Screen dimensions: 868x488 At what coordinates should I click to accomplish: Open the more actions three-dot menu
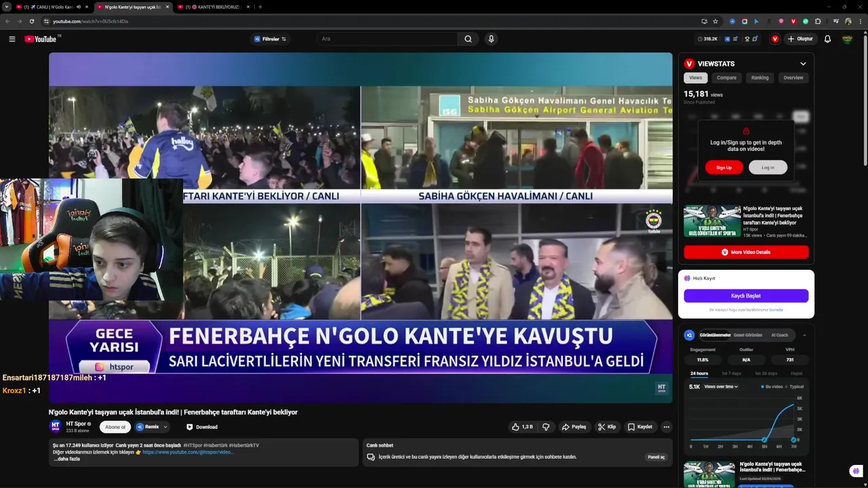click(x=666, y=427)
